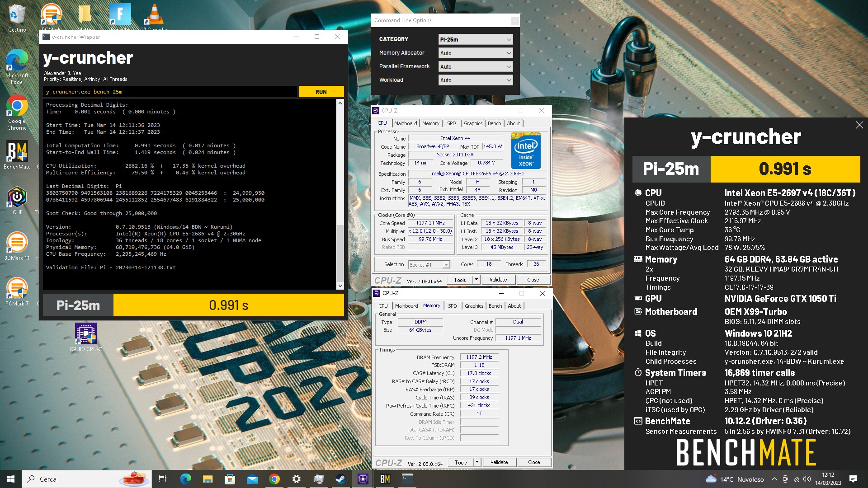Launch iCUE desktop shortcut
868x488 pixels.
(x=17, y=201)
